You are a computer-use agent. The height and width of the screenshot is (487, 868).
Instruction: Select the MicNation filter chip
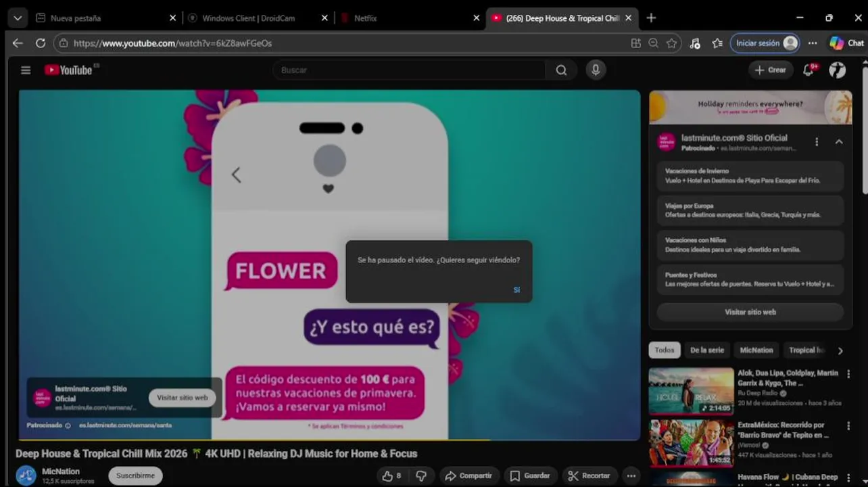[x=756, y=350]
